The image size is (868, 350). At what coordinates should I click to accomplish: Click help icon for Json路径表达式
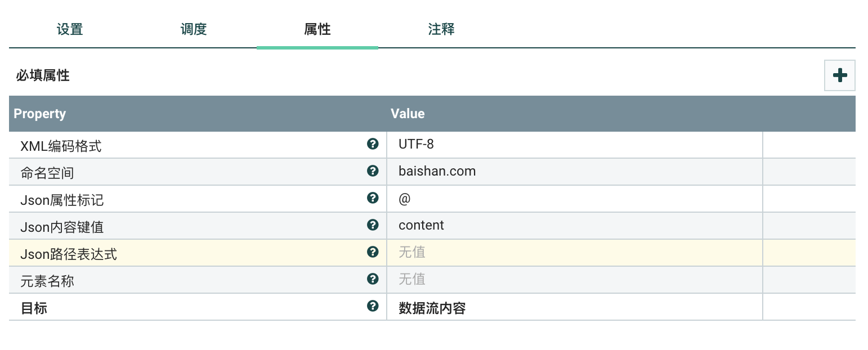(x=372, y=252)
